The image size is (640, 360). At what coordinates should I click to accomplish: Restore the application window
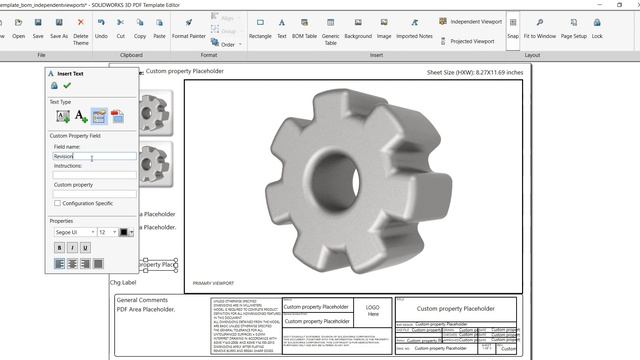619,5
